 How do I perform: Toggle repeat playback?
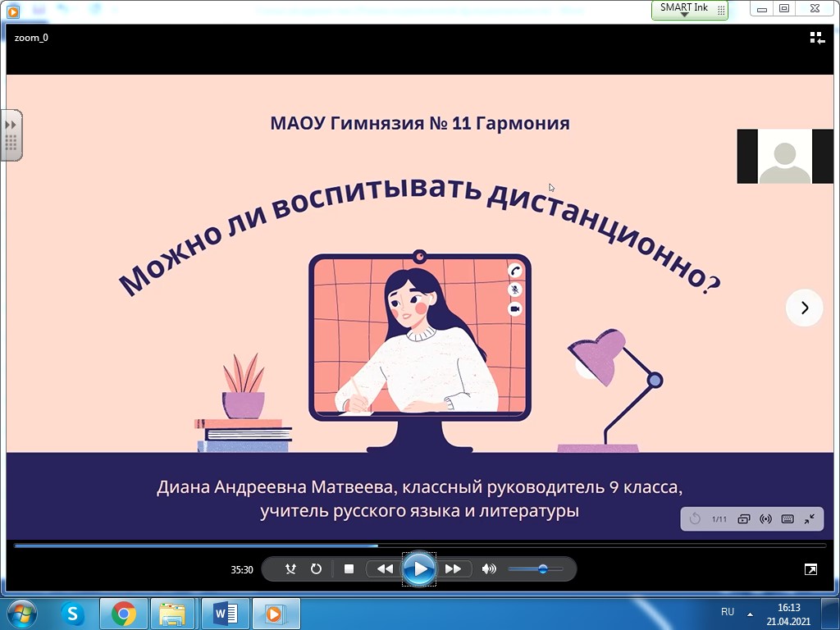coord(316,568)
